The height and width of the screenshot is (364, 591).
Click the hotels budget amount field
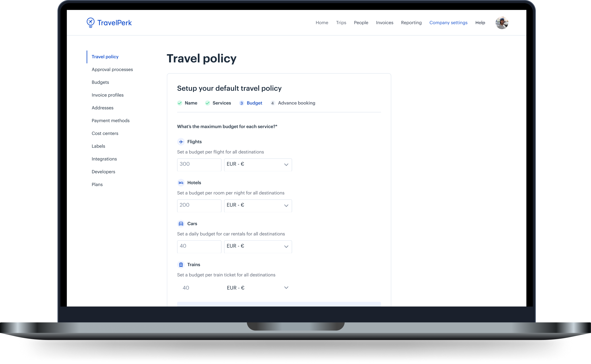(198, 205)
